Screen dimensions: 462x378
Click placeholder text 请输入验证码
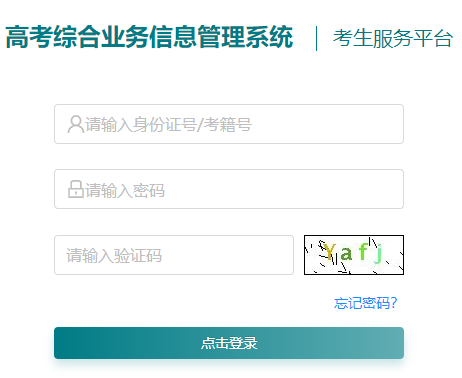coord(114,256)
